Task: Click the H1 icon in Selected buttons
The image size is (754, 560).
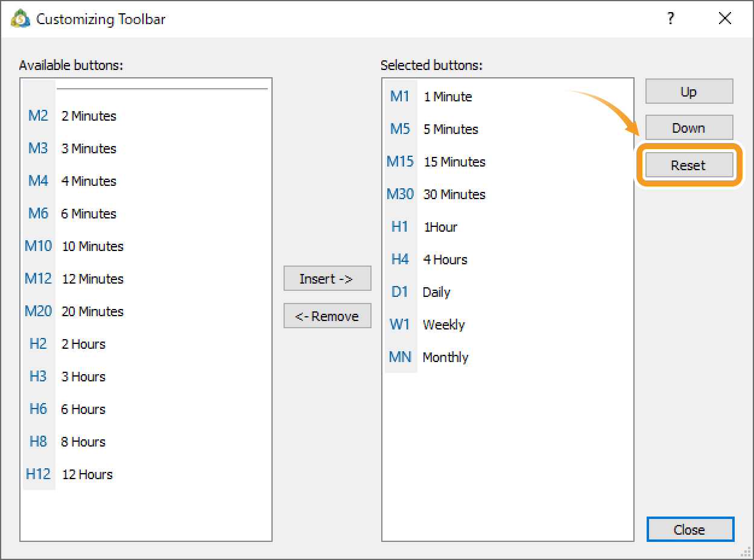Action: (400, 227)
